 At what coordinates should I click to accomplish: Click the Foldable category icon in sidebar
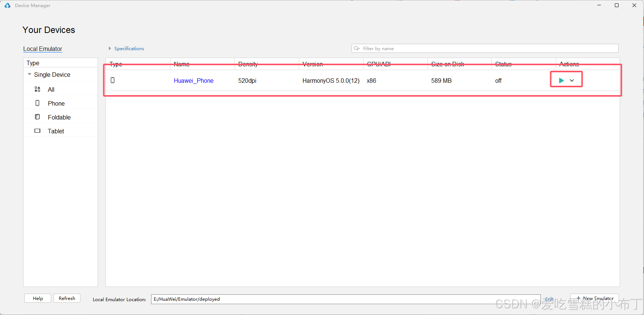click(37, 117)
